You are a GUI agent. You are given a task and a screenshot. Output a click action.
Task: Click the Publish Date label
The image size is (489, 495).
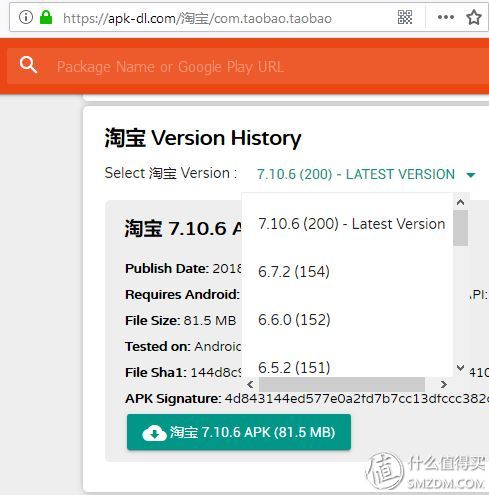coord(167,268)
